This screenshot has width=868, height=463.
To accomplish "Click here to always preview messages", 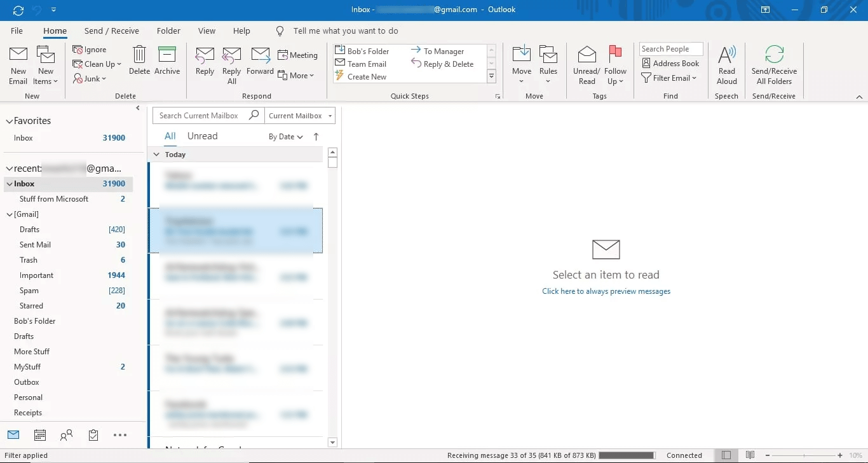I will (x=606, y=291).
